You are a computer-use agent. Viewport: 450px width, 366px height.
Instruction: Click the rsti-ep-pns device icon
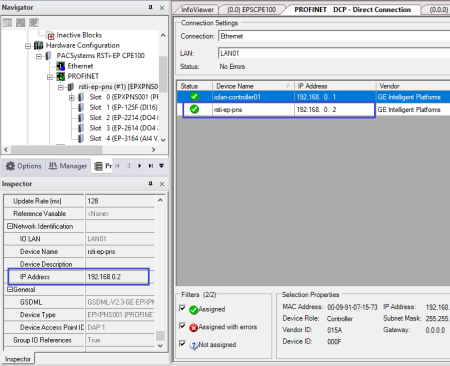click(71, 87)
